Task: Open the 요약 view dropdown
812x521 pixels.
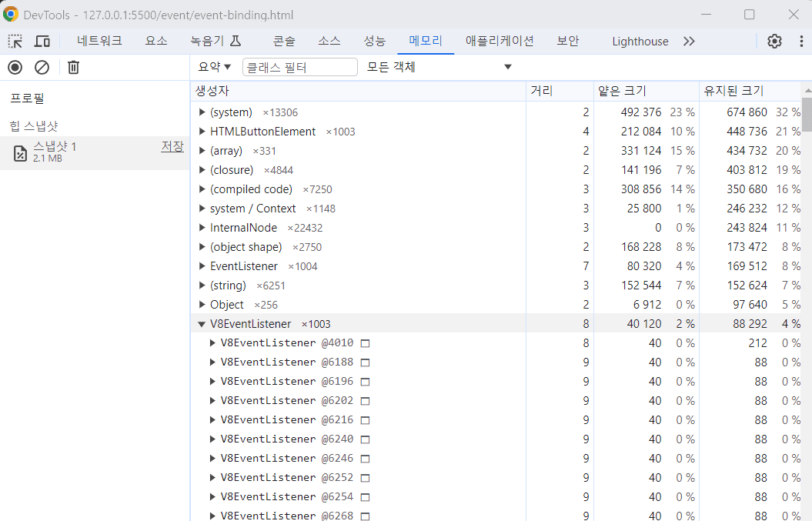Action: point(214,66)
